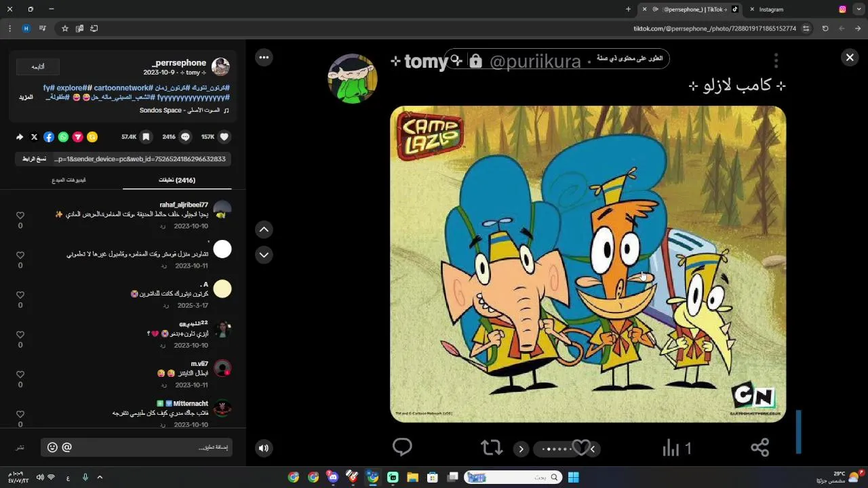Click the outlined heart icon in image
Screen dimensions: 868x488
[580, 447]
